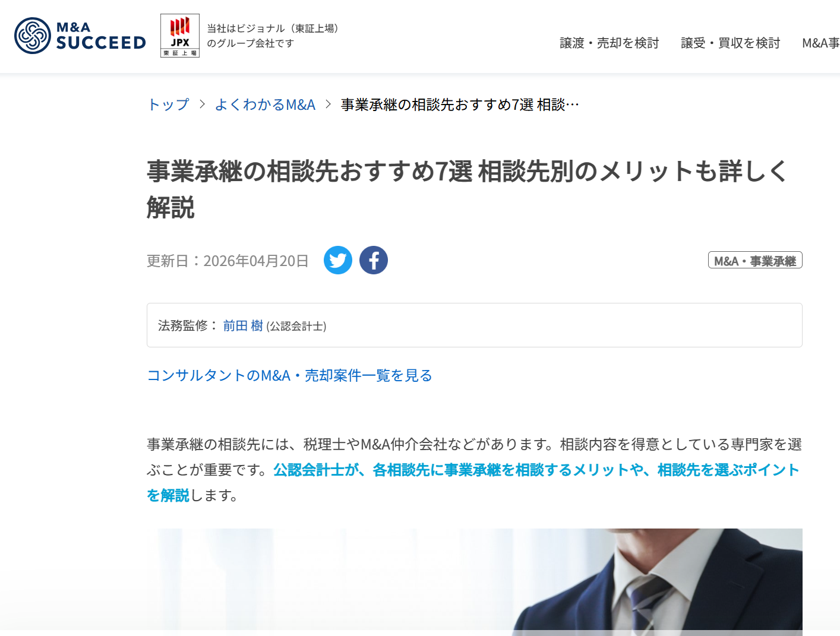Screen dimensions: 840x636
Task: Open the 譲渡・売却を検討 menu
Action: (610, 43)
